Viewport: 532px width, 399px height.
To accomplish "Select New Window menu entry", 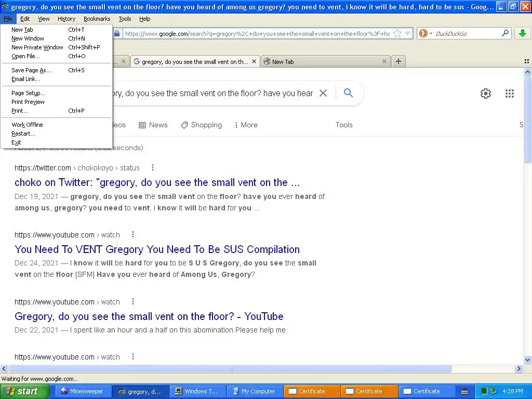I will (56, 38).
